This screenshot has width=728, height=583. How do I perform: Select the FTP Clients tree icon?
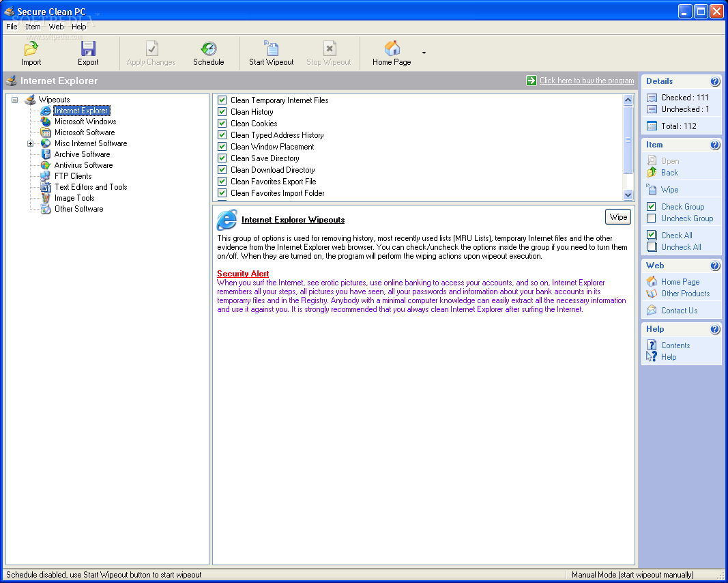46,176
